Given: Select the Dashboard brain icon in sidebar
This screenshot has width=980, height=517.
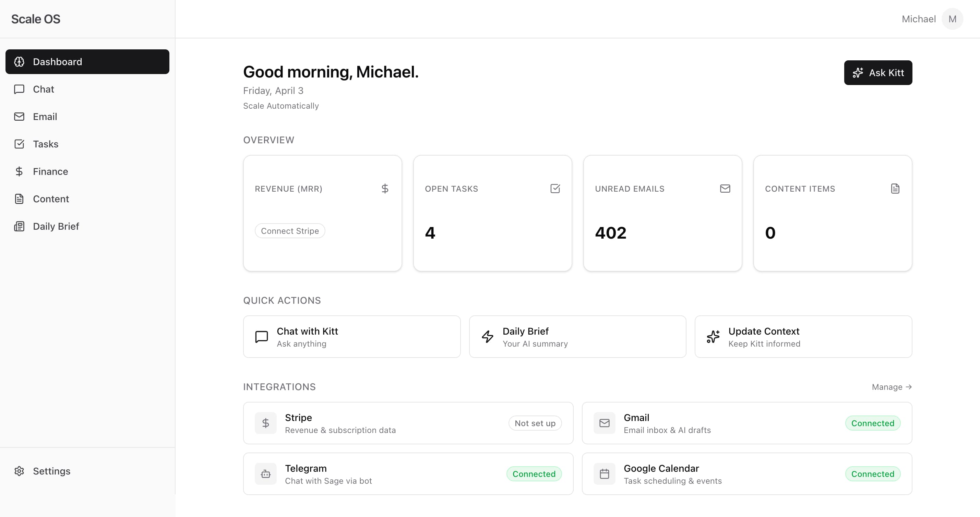Looking at the screenshot, I should (x=20, y=62).
